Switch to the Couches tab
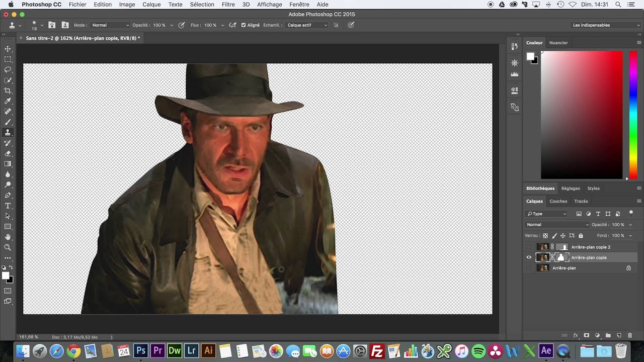Screen dimensions: 644x362 pos(558,201)
